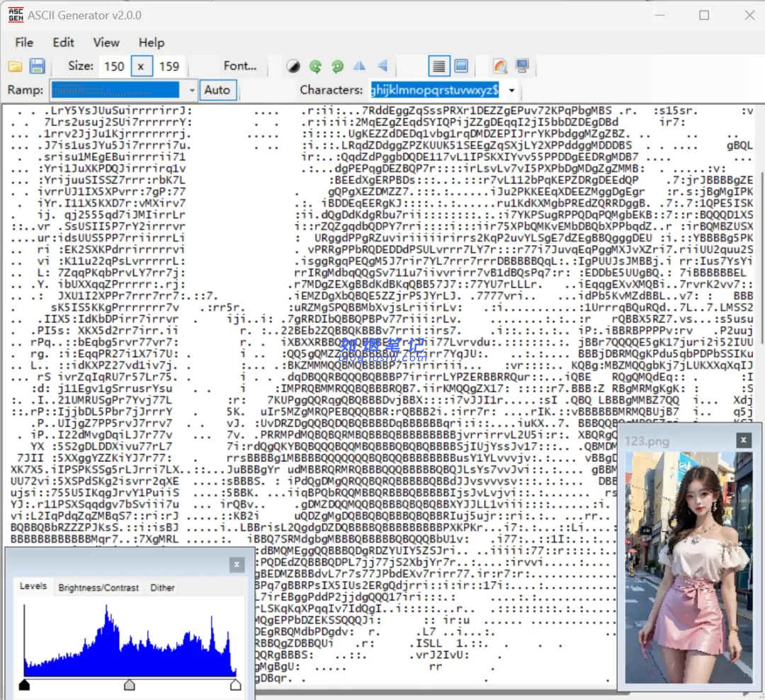Click the 123.png image preview thumbnail

pos(687,567)
